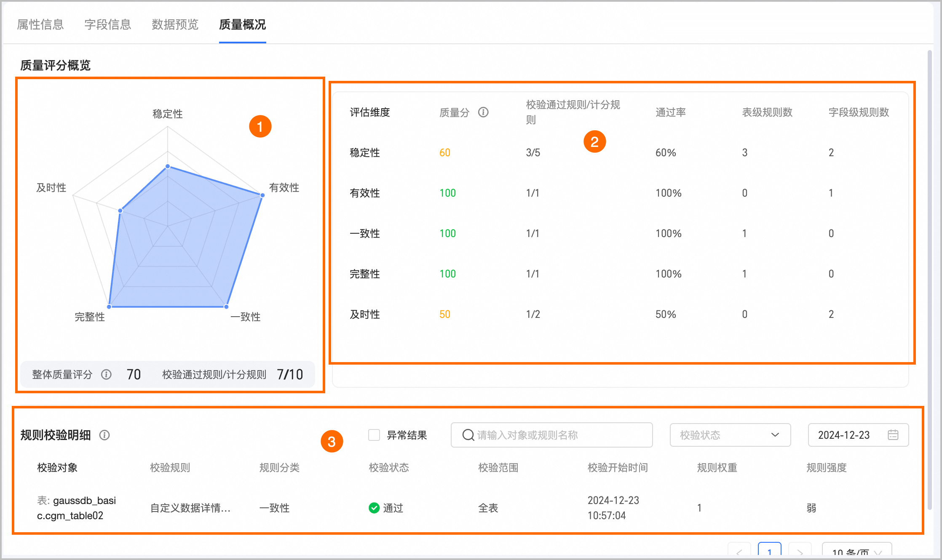Switch to 属性信息 tab
The image size is (942, 560).
click(40, 24)
